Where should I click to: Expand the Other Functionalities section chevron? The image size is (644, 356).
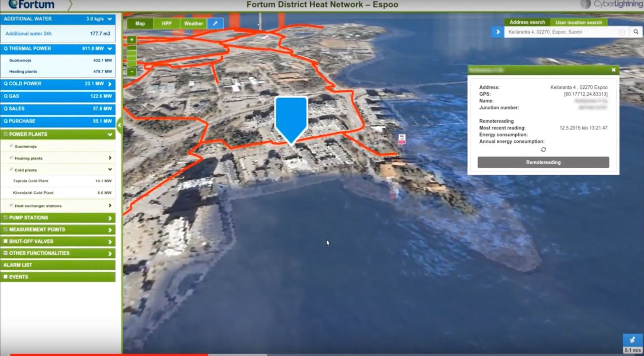pos(110,253)
